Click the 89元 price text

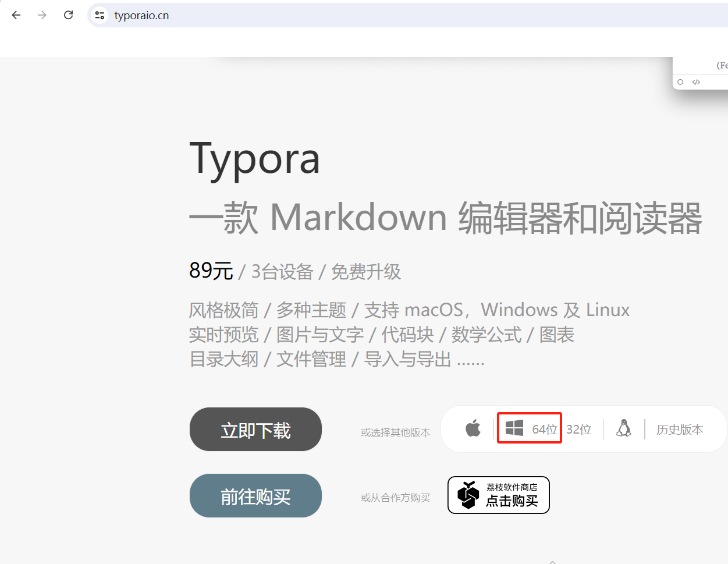click(211, 271)
